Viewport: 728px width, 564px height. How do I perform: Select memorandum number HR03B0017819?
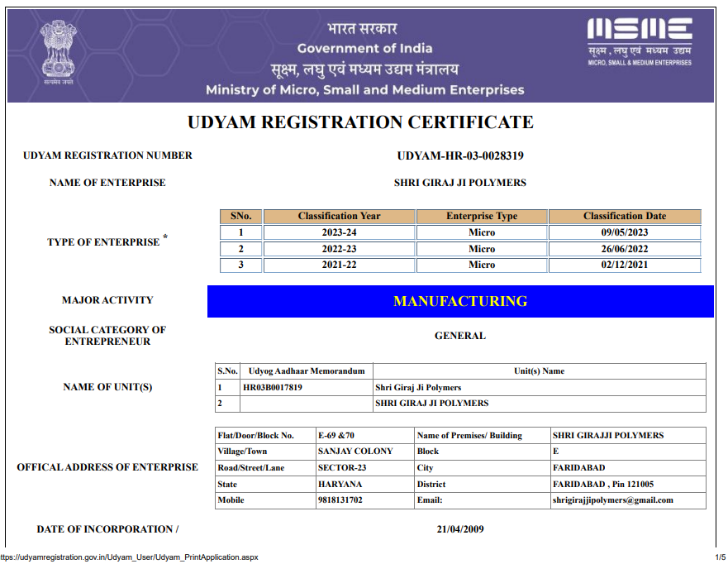click(273, 388)
